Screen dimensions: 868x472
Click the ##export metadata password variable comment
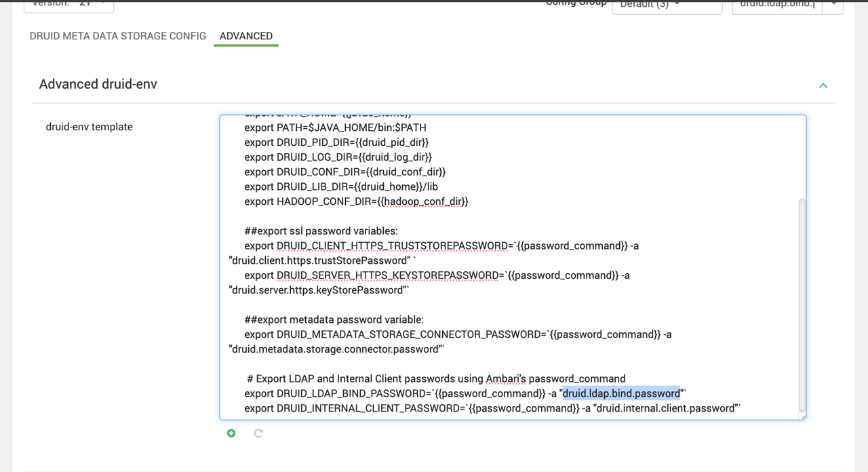coord(334,319)
